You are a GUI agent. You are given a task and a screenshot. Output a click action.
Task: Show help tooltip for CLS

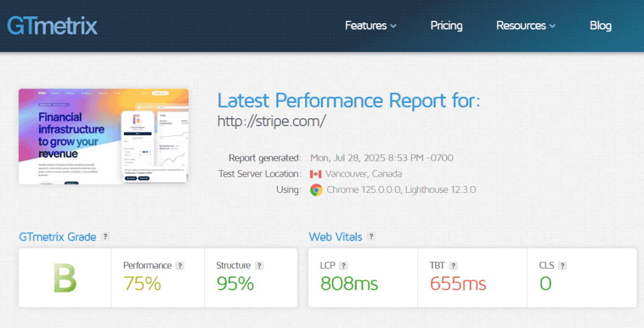[563, 266]
